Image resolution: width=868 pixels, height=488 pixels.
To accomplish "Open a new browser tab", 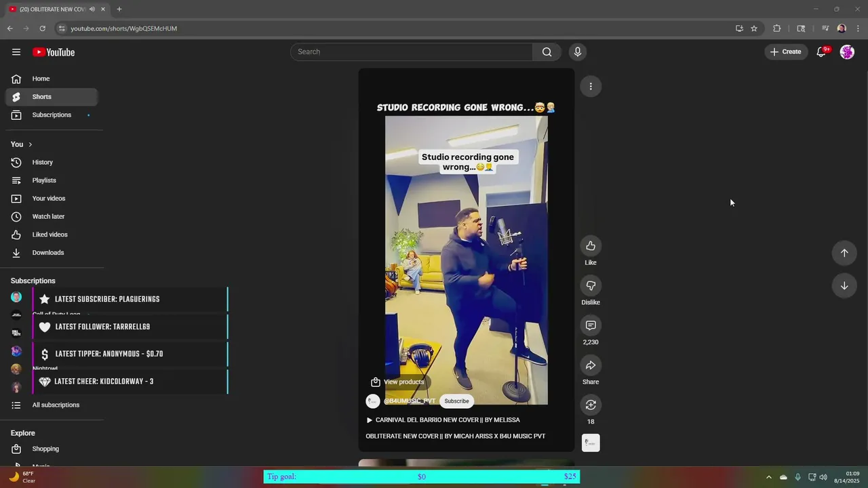I will 119,9.
